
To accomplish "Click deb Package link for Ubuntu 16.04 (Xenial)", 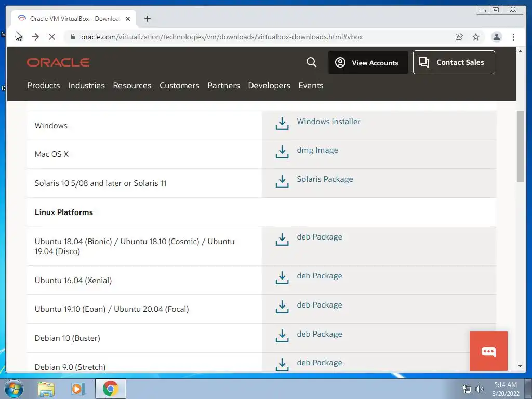I will (x=320, y=276).
